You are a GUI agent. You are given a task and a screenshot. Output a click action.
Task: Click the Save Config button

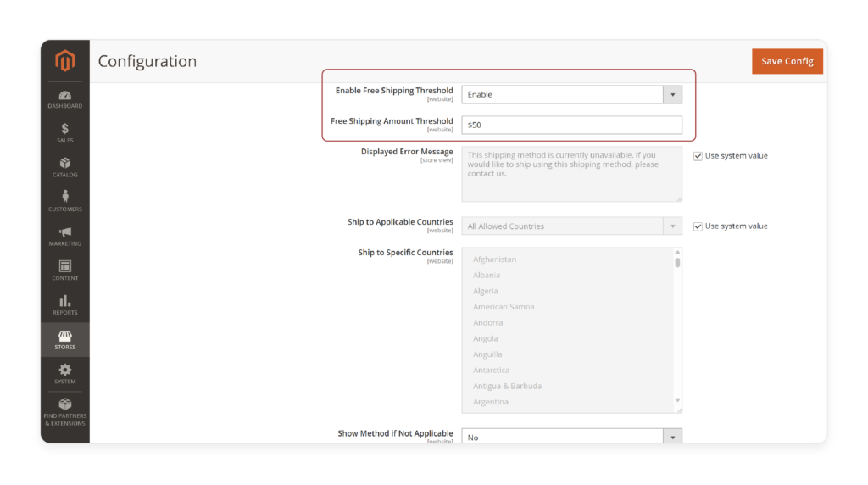787,61
